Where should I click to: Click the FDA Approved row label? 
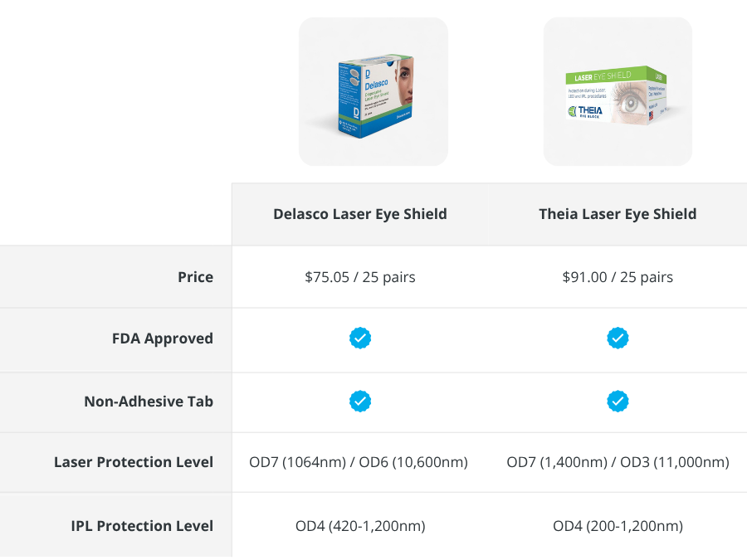[163, 338]
